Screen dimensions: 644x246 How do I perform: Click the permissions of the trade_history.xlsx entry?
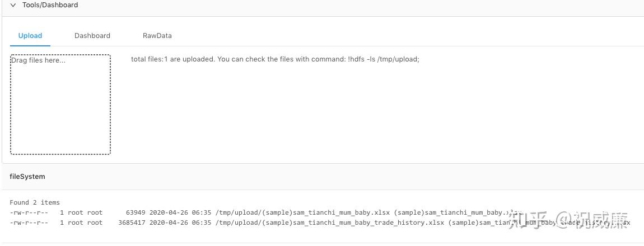pyautogui.click(x=29, y=223)
